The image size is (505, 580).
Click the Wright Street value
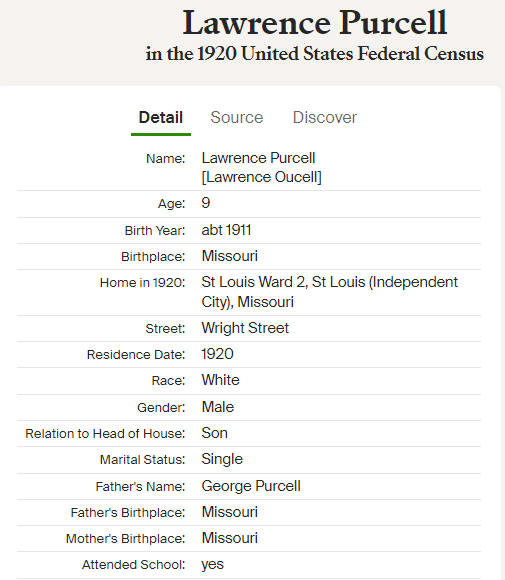point(245,328)
